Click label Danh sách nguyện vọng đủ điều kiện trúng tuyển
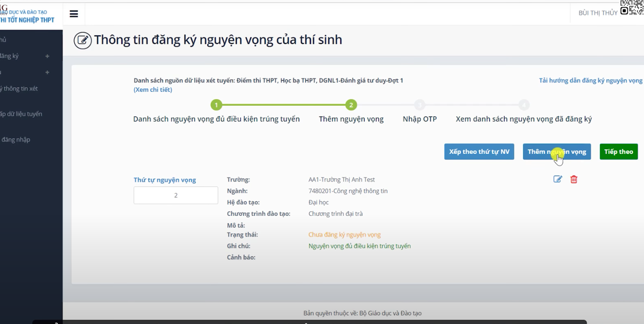Viewport: 644px width, 324px height. [x=217, y=119]
